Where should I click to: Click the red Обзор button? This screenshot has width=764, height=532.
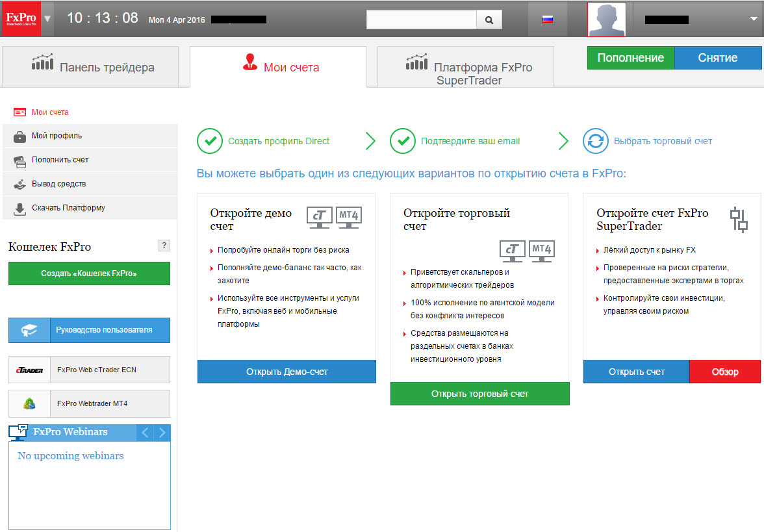725,372
